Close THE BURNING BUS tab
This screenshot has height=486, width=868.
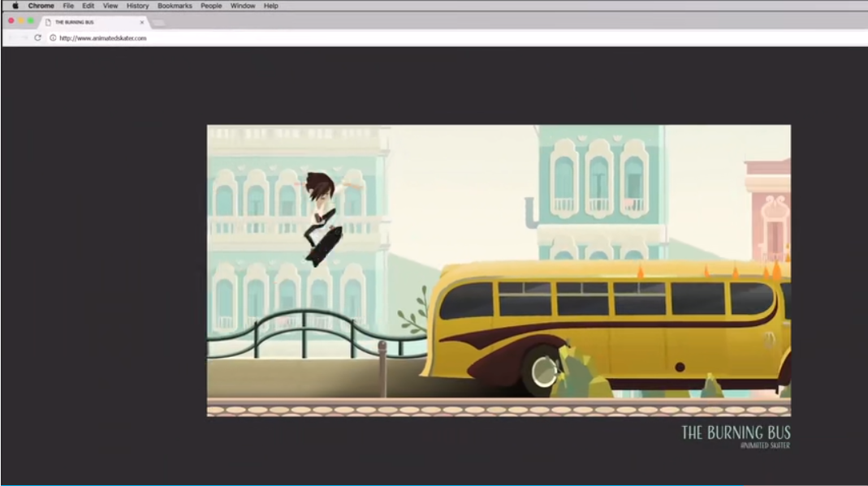tap(142, 22)
